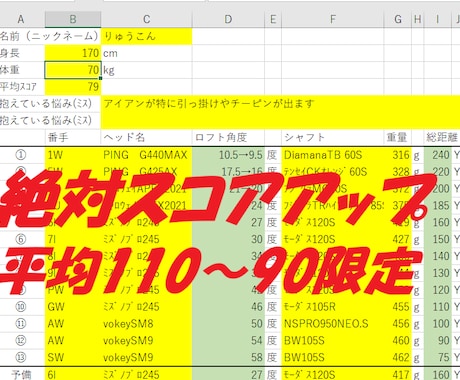Image resolution: width=460 pixels, height=380 pixels.
Task: Click the weight cell '462'
Action: [398, 357]
